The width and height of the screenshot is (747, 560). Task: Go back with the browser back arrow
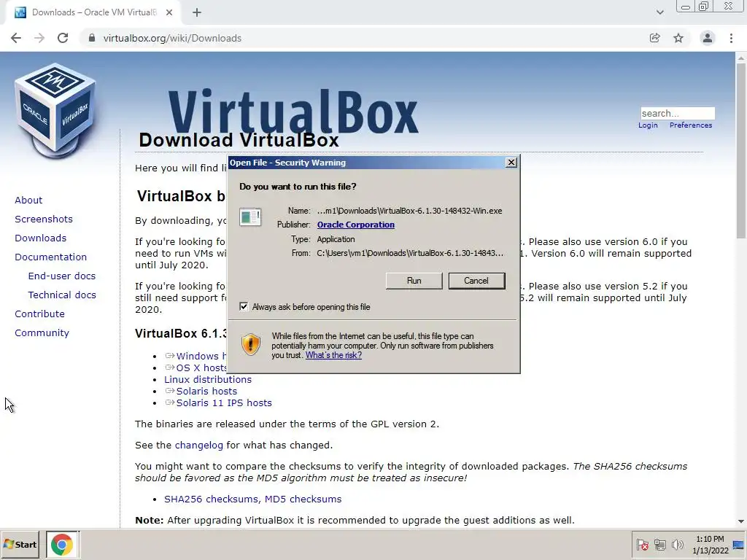pos(16,38)
